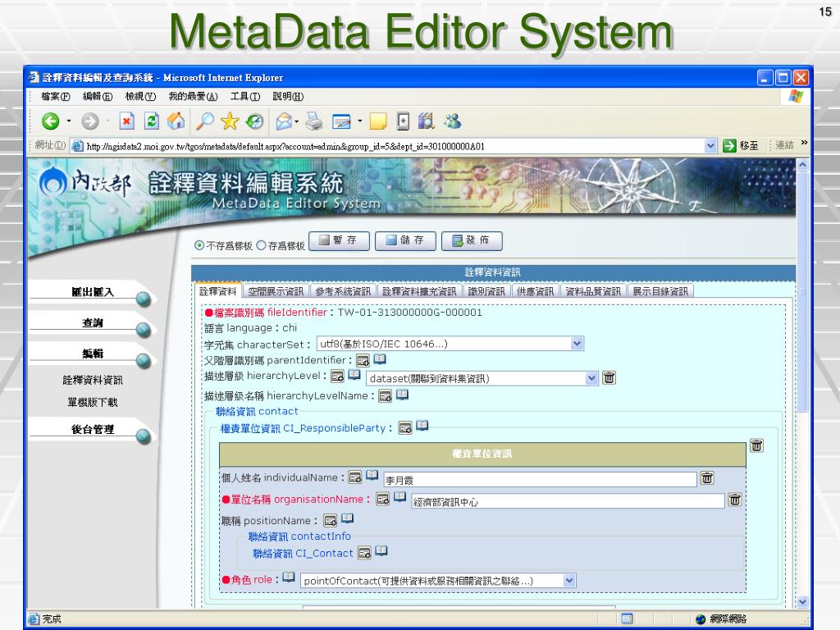This screenshot has width=840, height=630.
Task: Click add icon next to CI_Contact
Action: click(364, 553)
